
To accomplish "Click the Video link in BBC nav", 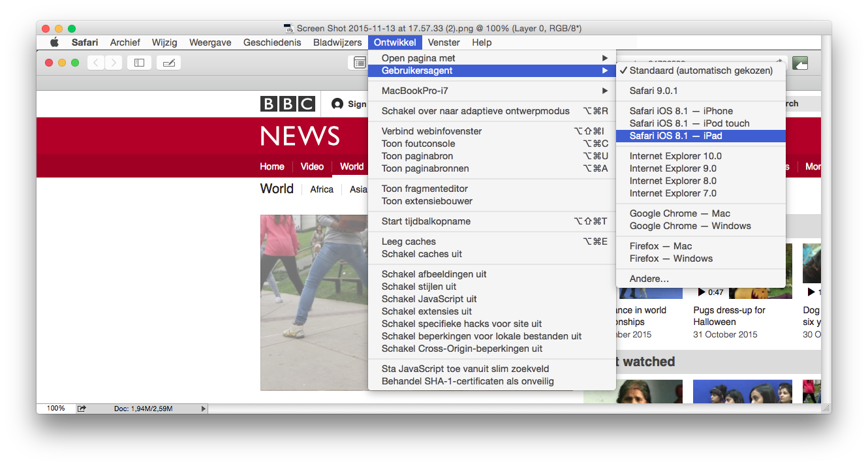I will coord(312,166).
